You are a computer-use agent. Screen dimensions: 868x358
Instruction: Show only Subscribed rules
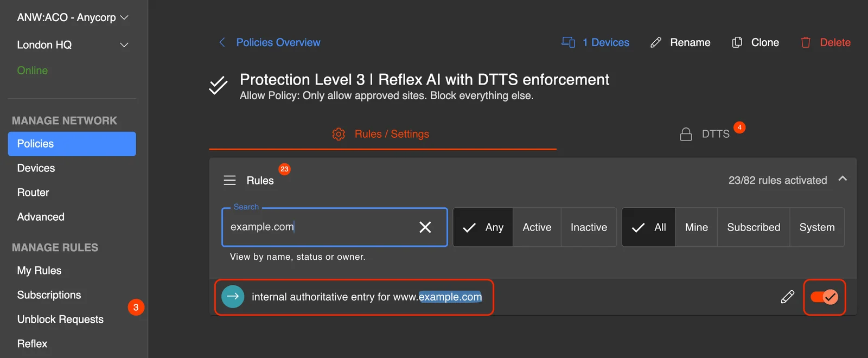tap(754, 227)
